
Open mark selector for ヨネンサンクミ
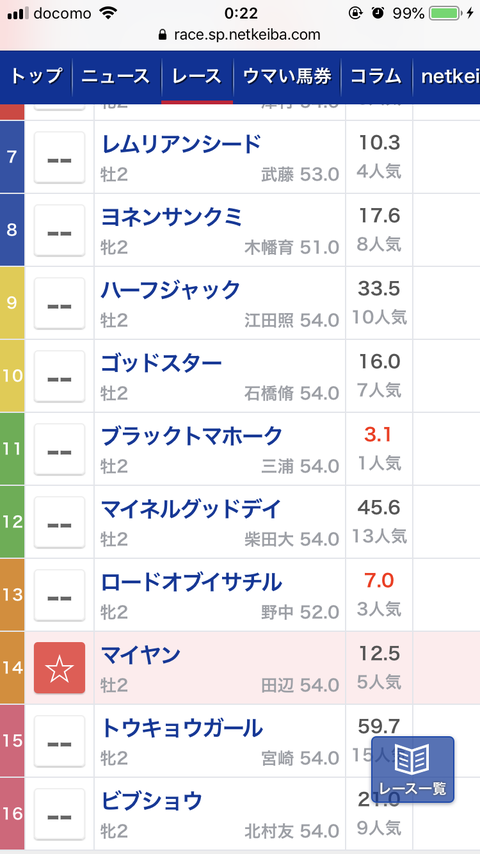tap(59, 230)
